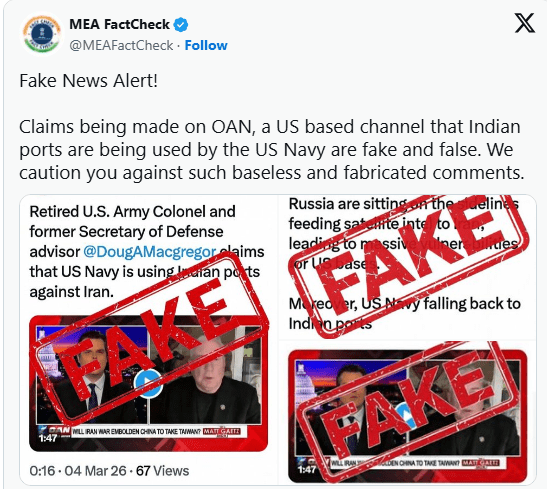Screen dimensions: 547x489
Task: Open the MEA FactCheck display name
Action: pos(119,24)
